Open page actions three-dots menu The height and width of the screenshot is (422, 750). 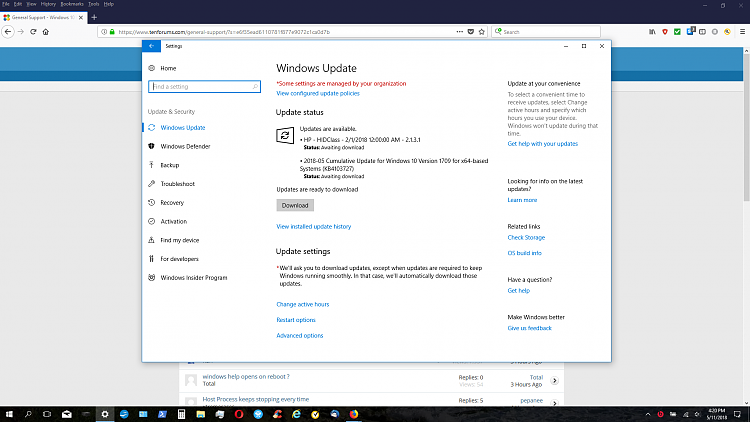click(x=460, y=32)
